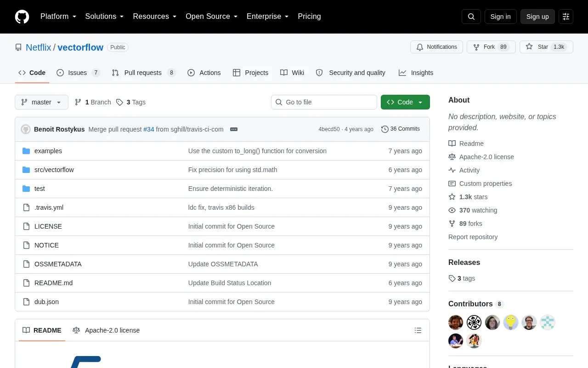
Task: Fork the vectorflow repository
Action: click(x=491, y=47)
